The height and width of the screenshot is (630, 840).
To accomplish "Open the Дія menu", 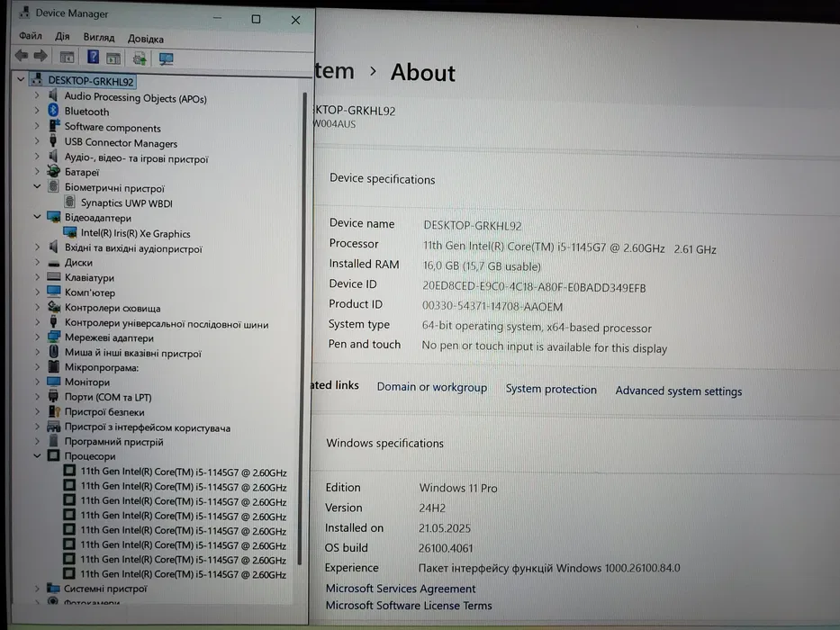I will click(x=62, y=36).
